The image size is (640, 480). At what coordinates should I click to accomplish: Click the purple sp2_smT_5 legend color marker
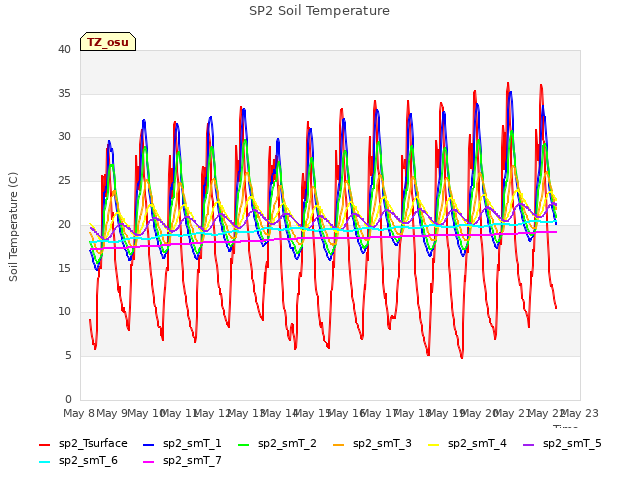tap(529, 444)
